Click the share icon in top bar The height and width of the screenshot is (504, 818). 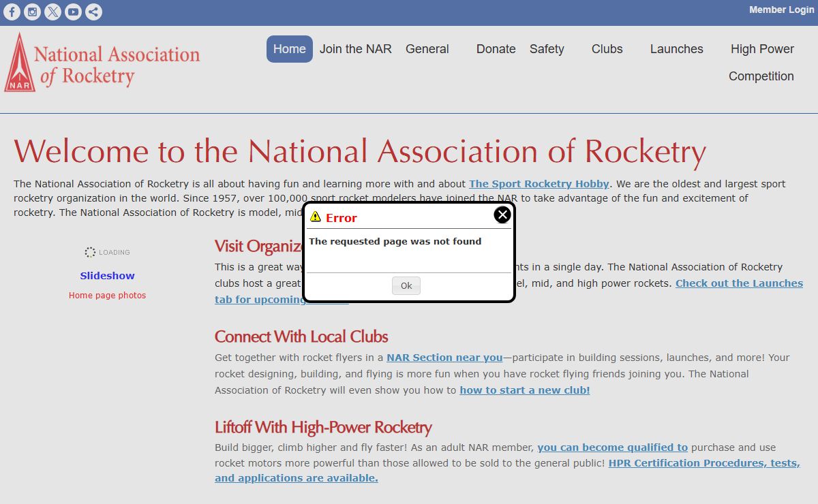coord(94,12)
